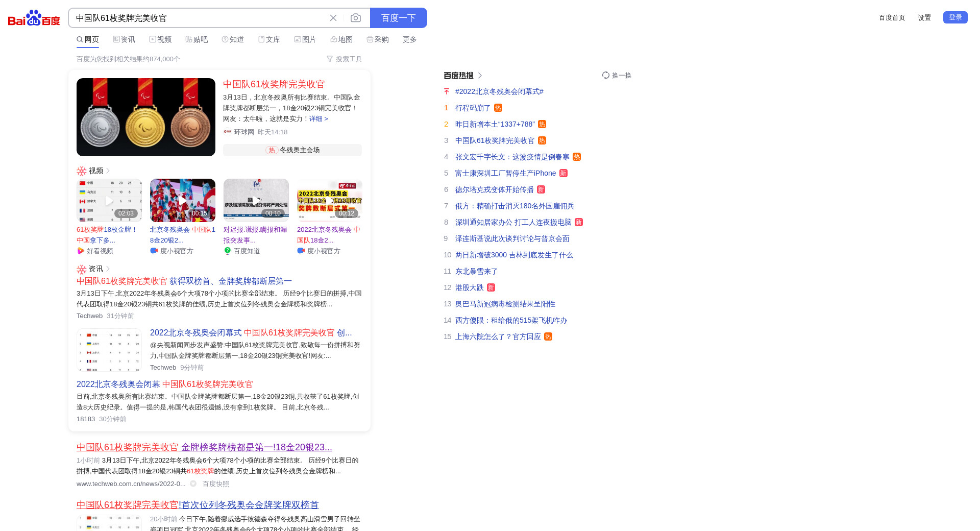Switch to the 地图 tab

point(341,39)
